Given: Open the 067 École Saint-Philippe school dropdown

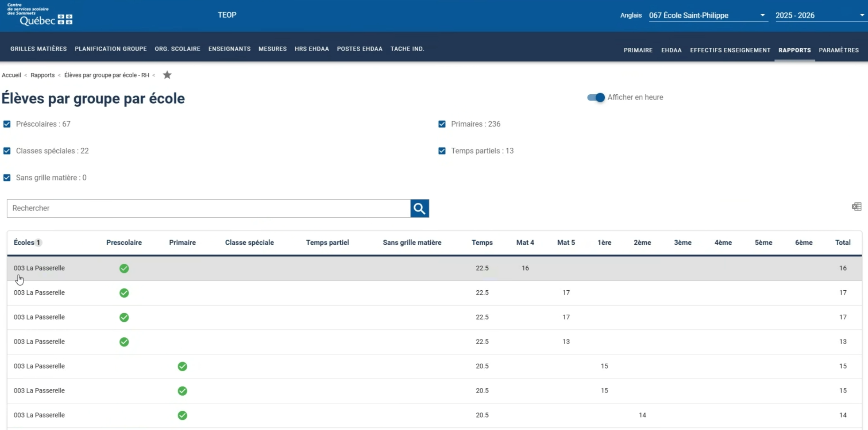Looking at the screenshot, I should tap(708, 15).
